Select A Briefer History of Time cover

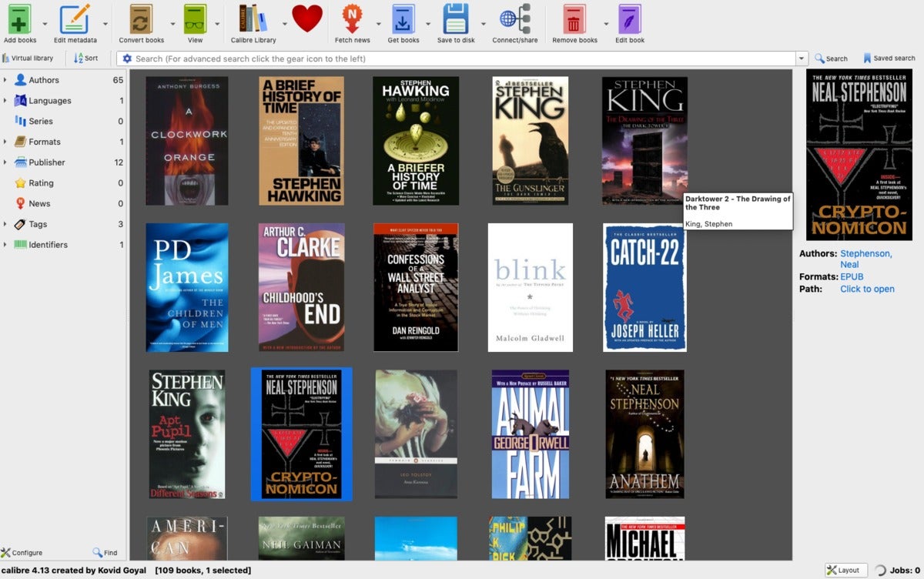click(x=416, y=141)
